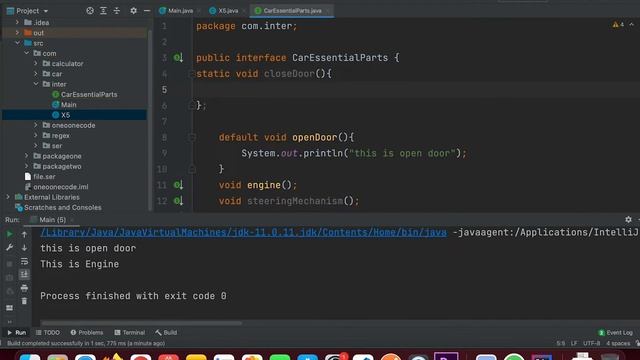Click gutter icon beside steeringMechanism() method
Image resolution: width=640 pixels, height=360 pixels.
(x=178, y=201)
